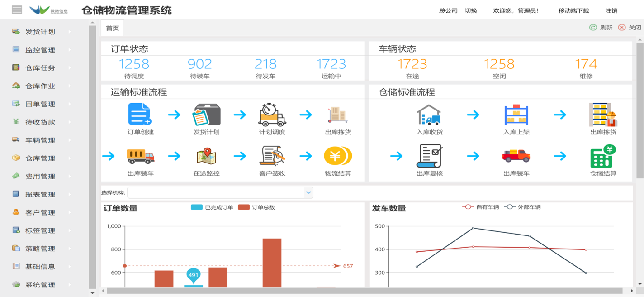Open 车辆管理 in the sidebar menu
The height and width of the screenshot is (297, 644).
[41, 140]
